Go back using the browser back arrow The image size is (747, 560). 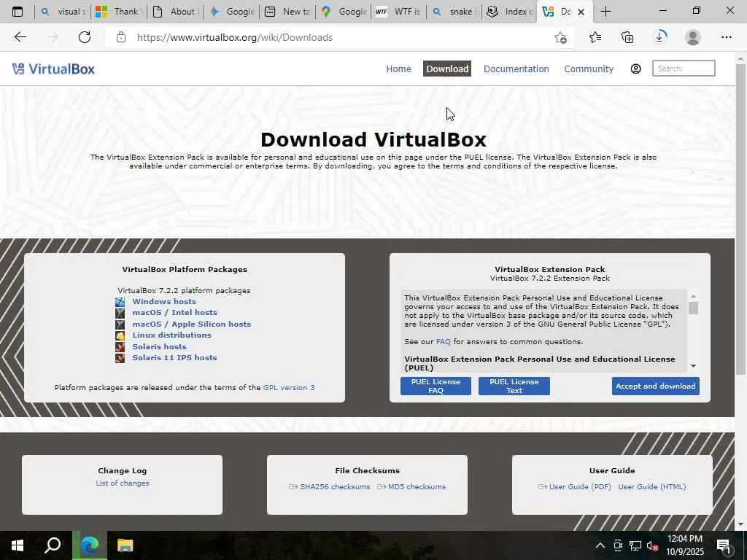(20, 37)
